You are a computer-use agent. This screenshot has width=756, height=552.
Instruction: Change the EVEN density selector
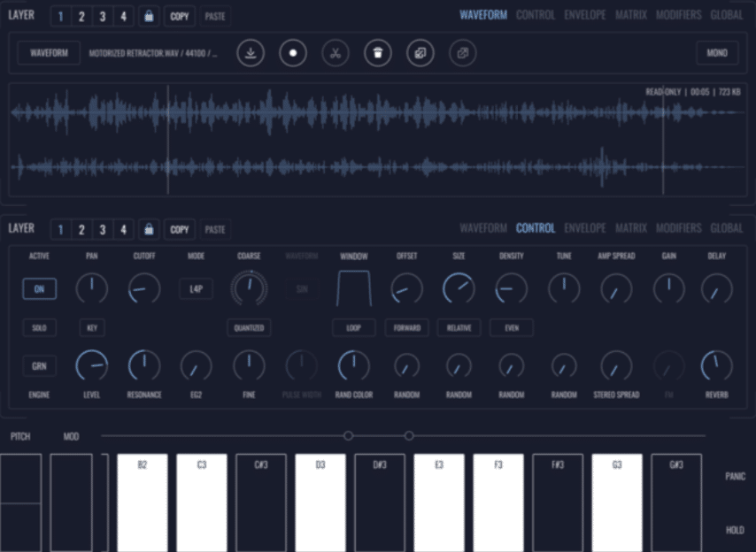[511, 327]
